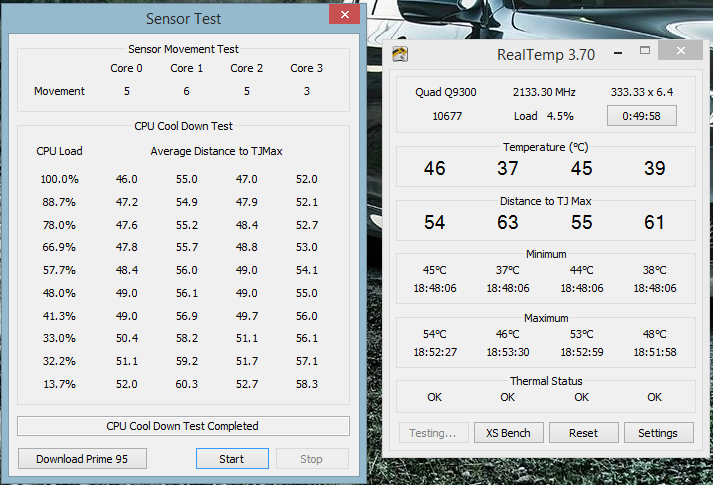Viewport: 713px width, 485px height.
Task: Click the 63 distance to TJ Max value
Action: 508,222
